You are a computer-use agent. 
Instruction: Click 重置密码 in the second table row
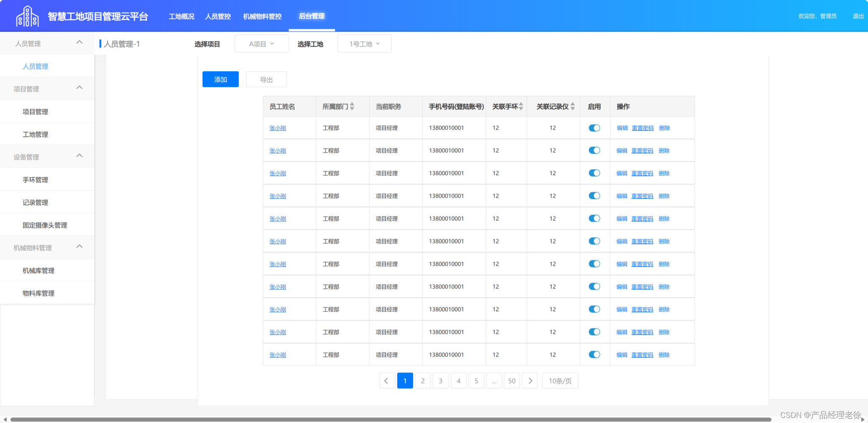click(x=642, y=150)
